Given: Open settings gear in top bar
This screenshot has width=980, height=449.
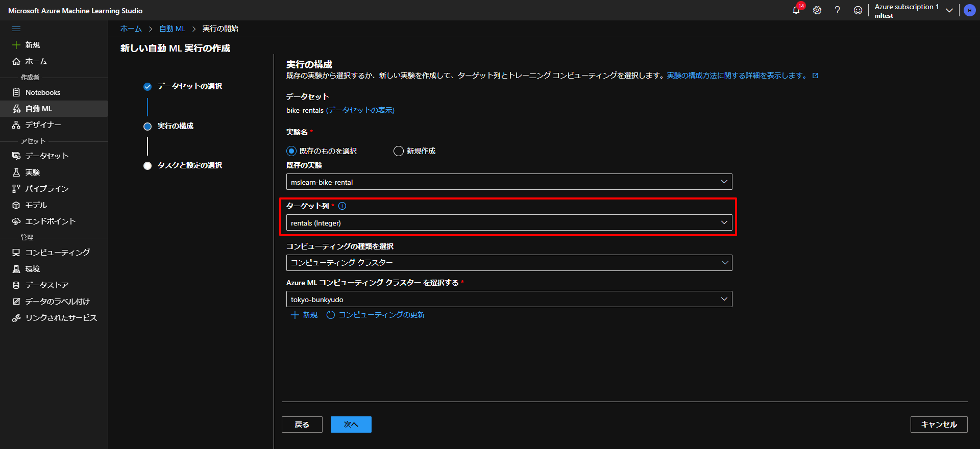Looking at the screenshot, I should (x=817, y=10).
